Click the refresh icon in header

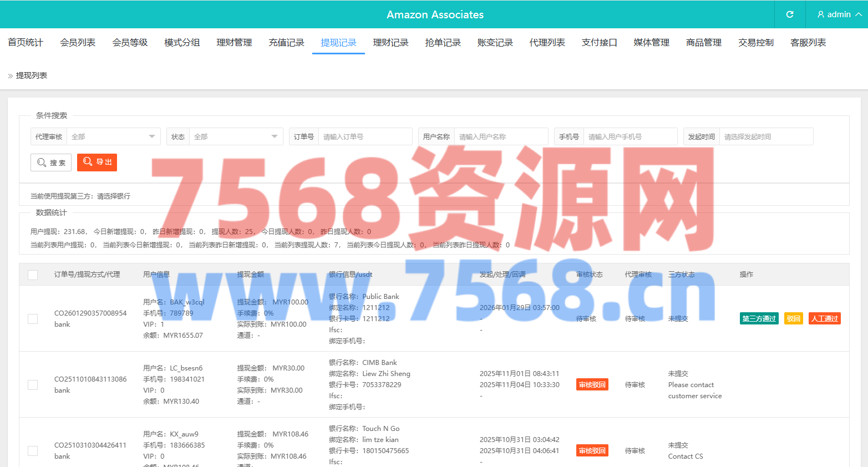click(790, 14)
